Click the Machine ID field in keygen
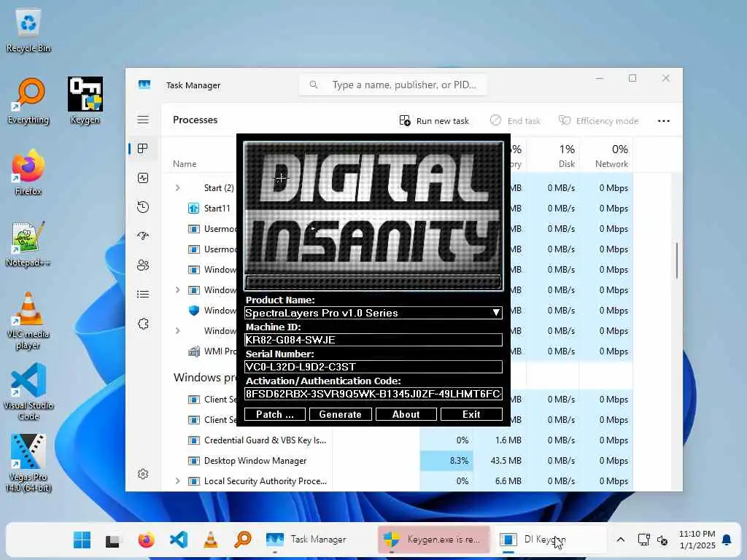The height and width of the screenshot is (560, 747). [x=373, y=340]
